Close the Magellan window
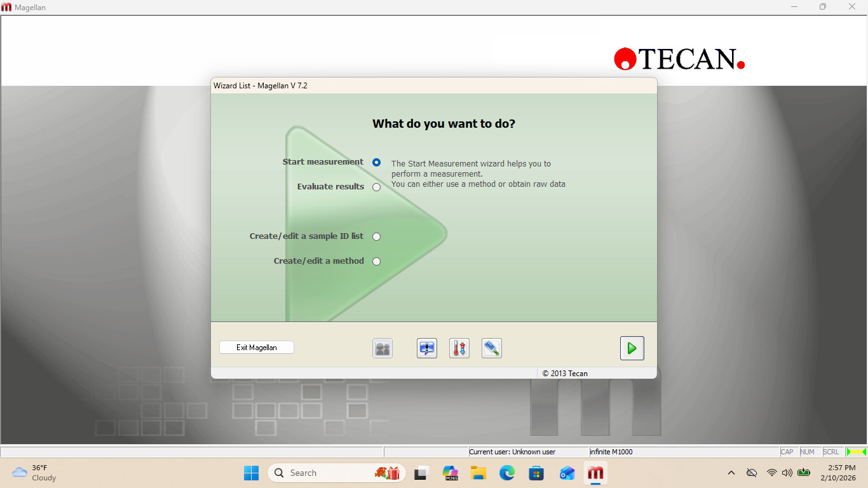 pos(852,7)
